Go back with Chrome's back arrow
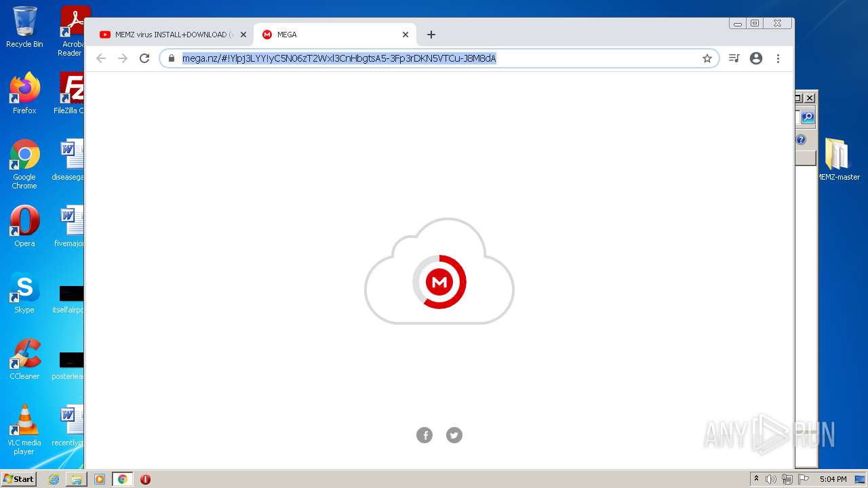The height and width of the screenshot is (488, 868). point(101,58)
